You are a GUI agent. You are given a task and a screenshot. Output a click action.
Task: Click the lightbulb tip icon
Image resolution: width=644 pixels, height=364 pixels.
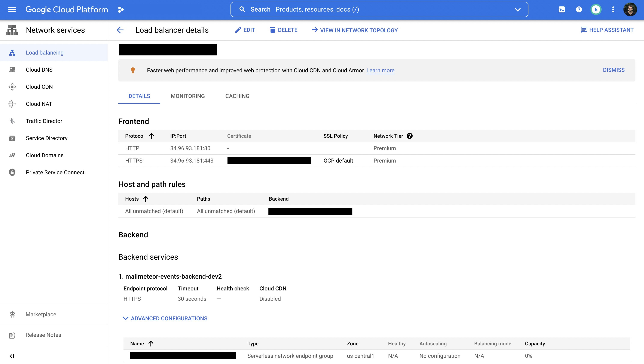click(x=133, y=70)
